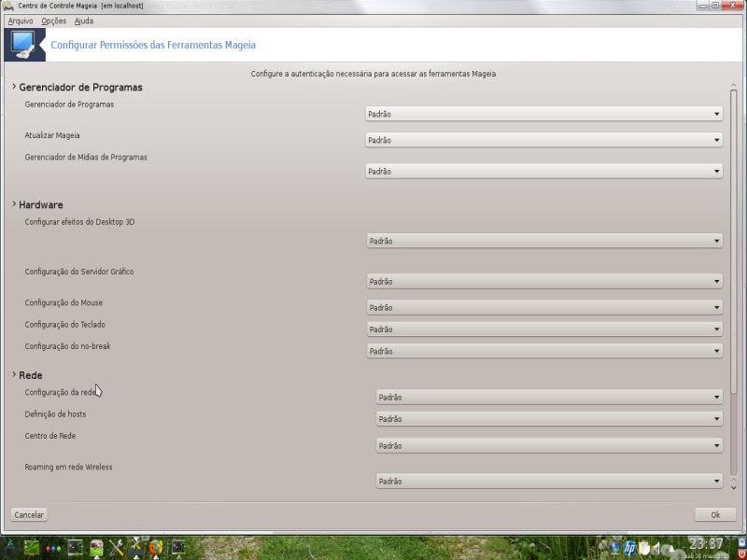Open the Ajuda menu

pyautogui.click(x=84, y=21)
